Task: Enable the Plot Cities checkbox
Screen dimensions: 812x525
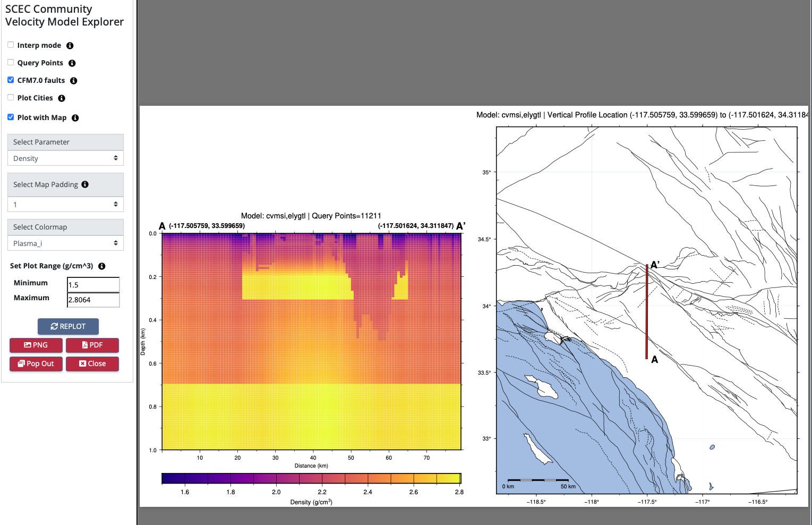Action: point(11,98)
